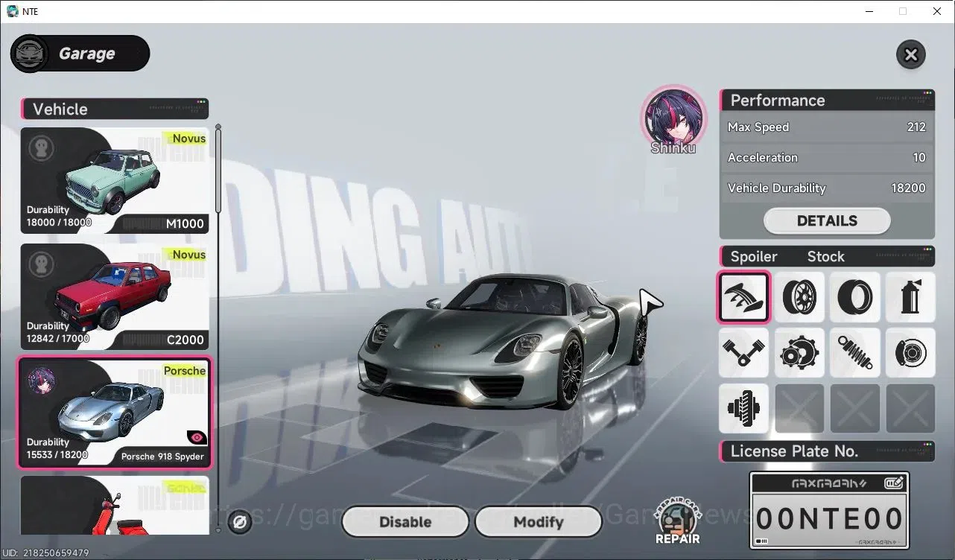This screenshot has height=560, width=955.
Task: Toggle the circular slash filter icon
Action: pos(240,523)
